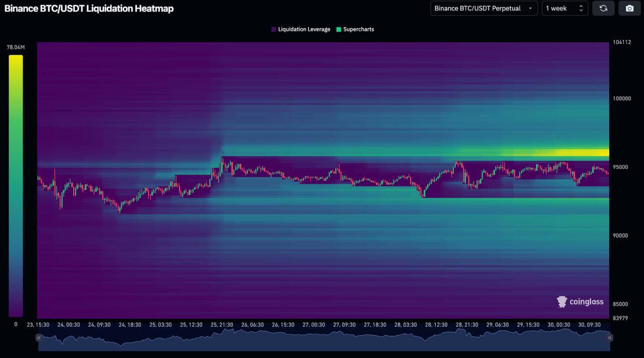Click the '23, 15:30' time axis label
The image size is (644, 358).
(38, 325)
